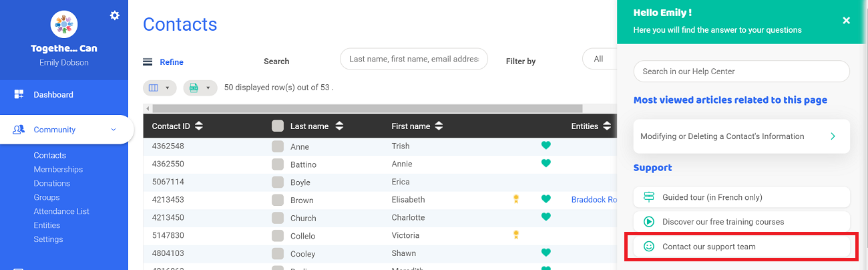Open Settings under Community

(x=48, y=239)
